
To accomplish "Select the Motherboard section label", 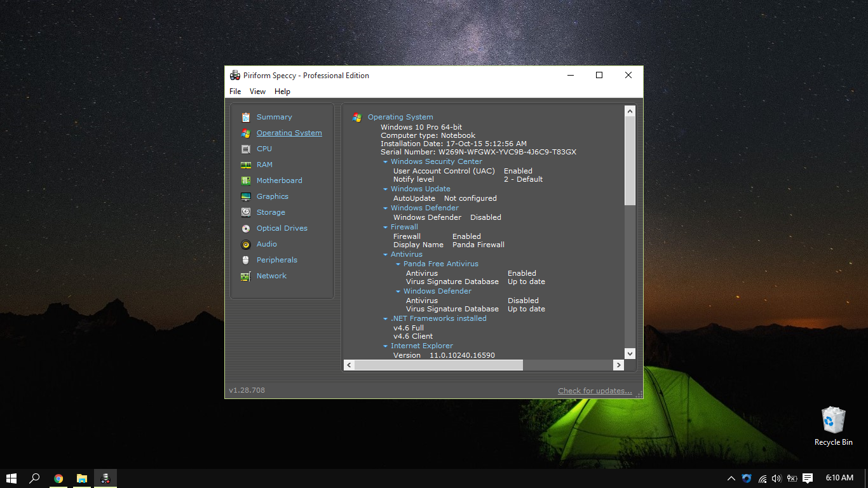I will (x=280, y=180).
